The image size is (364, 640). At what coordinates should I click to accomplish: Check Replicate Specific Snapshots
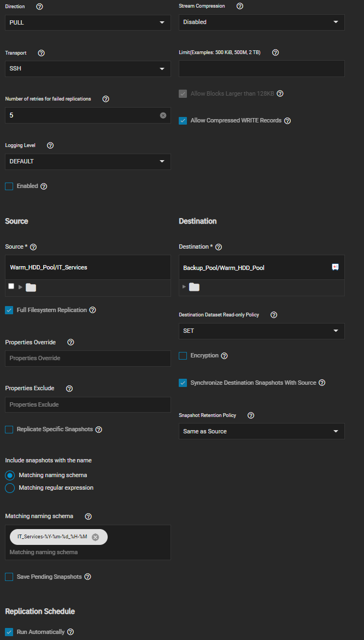9,430
